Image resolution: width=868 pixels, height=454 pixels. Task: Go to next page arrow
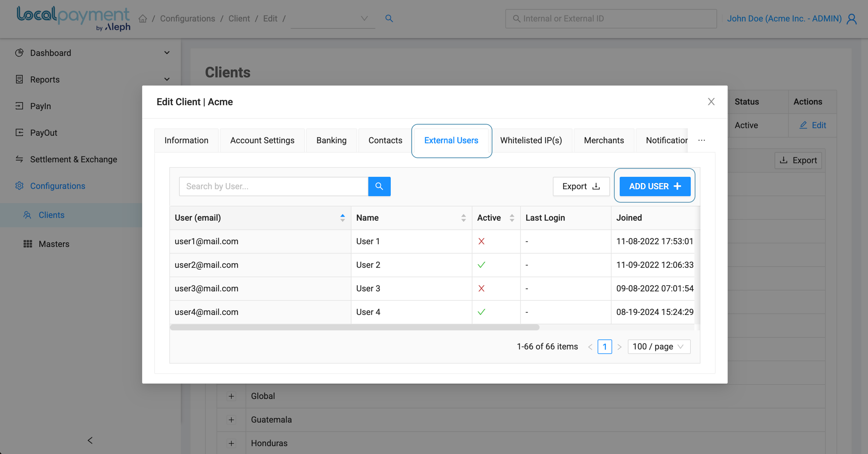coord(619,347)
